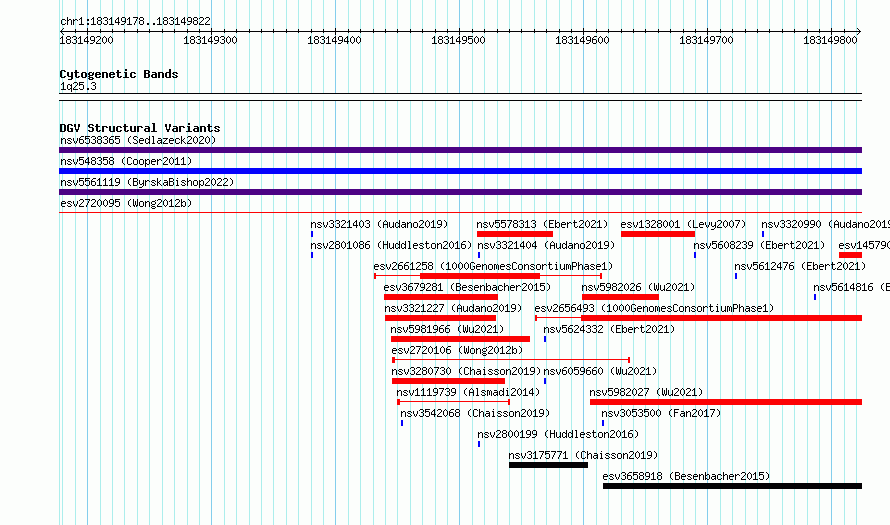890x525 pixels.
Task: Open nsv3321404 (Audano2019) variant label
Action: (546, 245)
